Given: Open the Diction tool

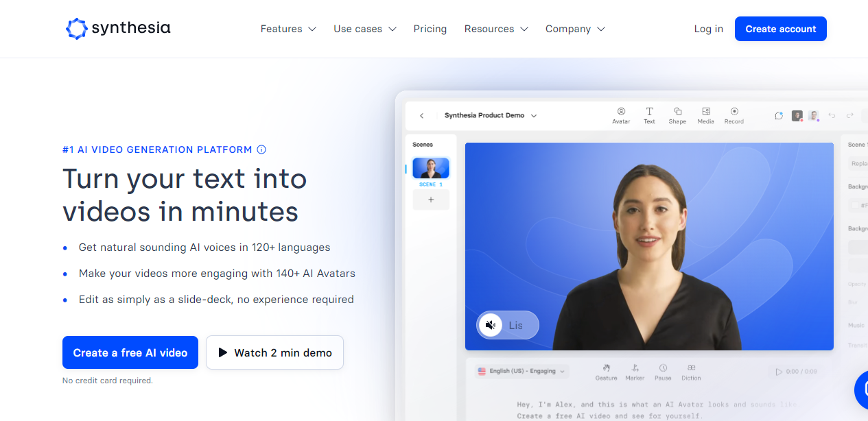Looking at the screenshot, I should coord(691,372).
